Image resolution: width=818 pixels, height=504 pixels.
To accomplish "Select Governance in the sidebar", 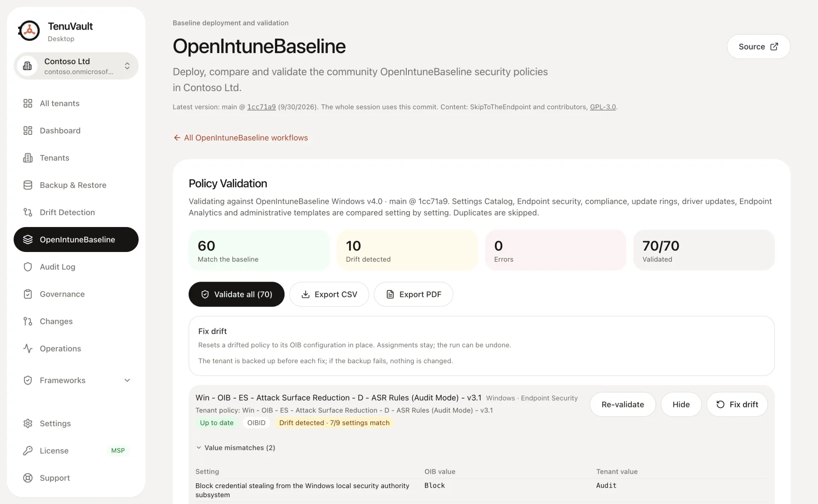I will pyautogui.click(x=76, y=294).
